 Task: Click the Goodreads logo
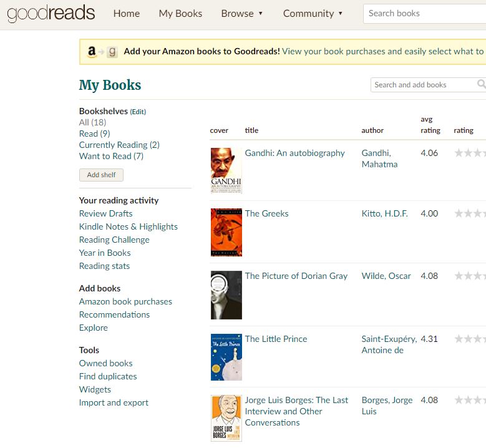pos(51,14)
